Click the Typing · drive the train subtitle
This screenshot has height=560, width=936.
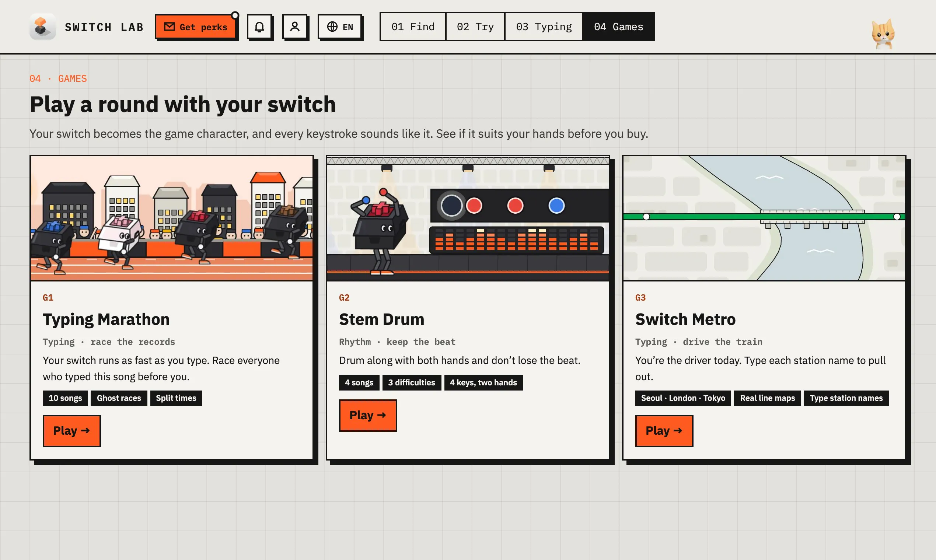[699, 342]
